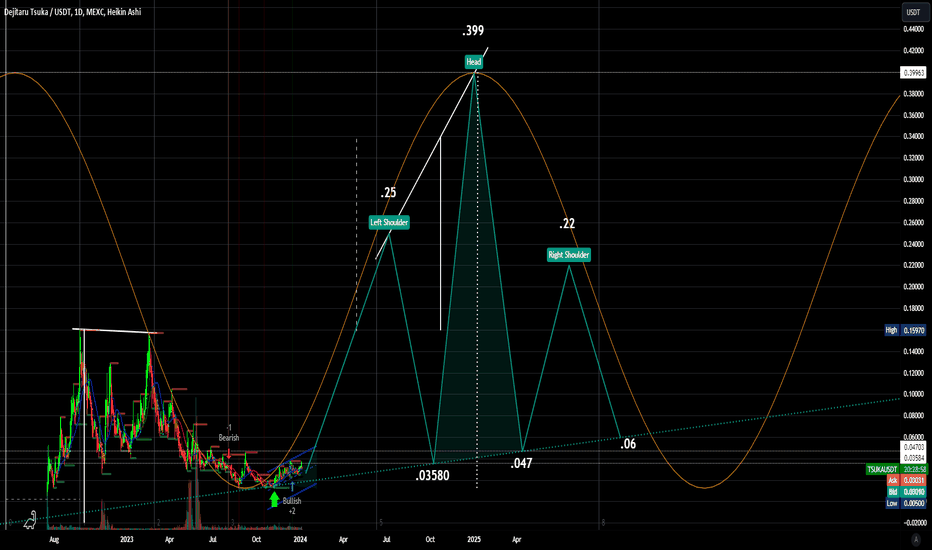Click -0.02000 on the price scale

click(x=914, y=523)
